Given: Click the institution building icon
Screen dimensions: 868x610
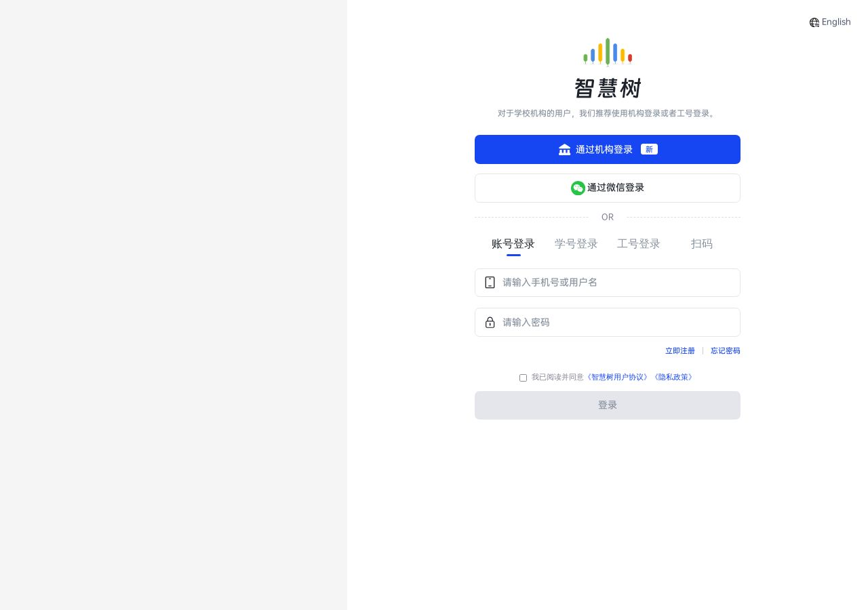Looking at the screenshot, I should (564, 149).
